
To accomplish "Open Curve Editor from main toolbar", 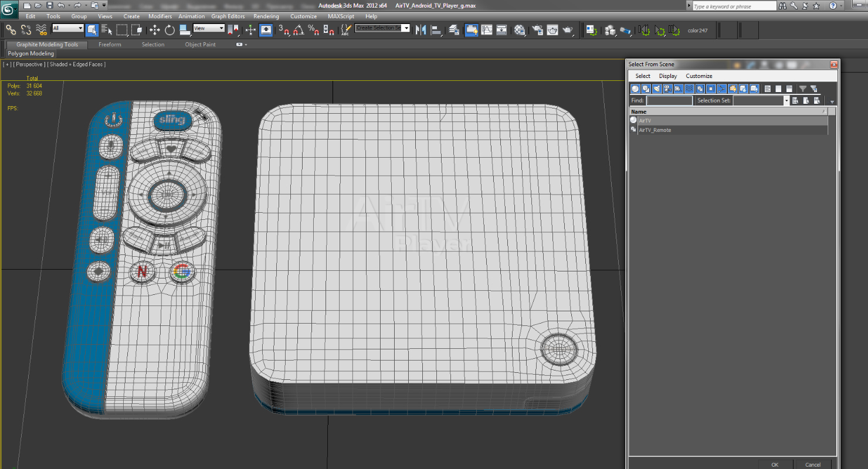I will tap(487, 30).
